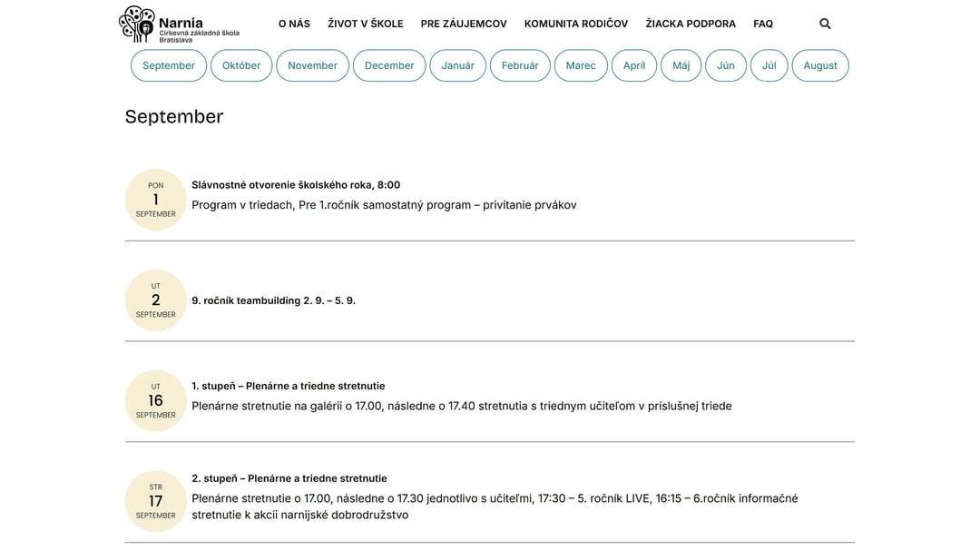980x560 pixels.
Task: Click the Narnia school logo
Action: click(x=180, y=25)
